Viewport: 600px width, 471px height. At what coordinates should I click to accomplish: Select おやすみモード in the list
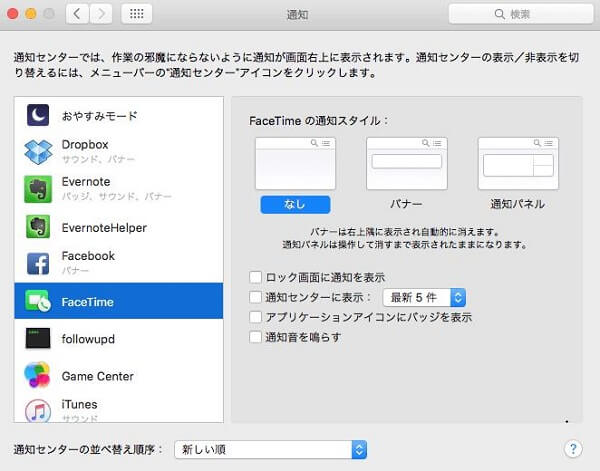coord(99,116)
